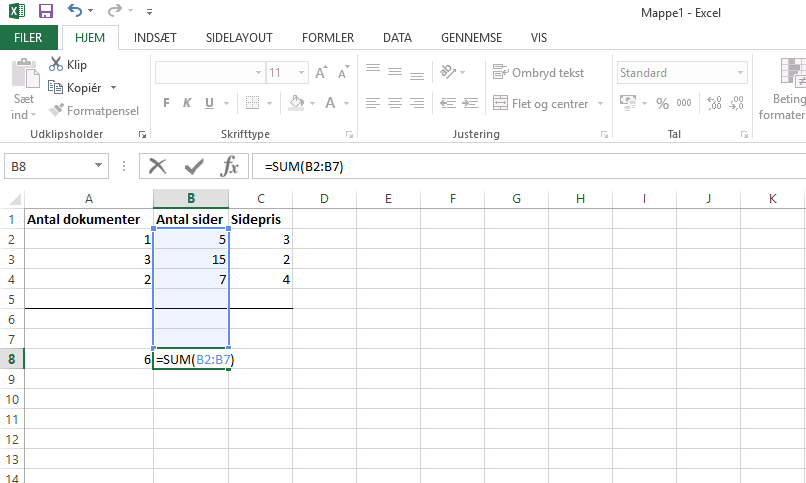806x483 pixels.
Task: Switch to the VIS tab
Action: point(539,38)
